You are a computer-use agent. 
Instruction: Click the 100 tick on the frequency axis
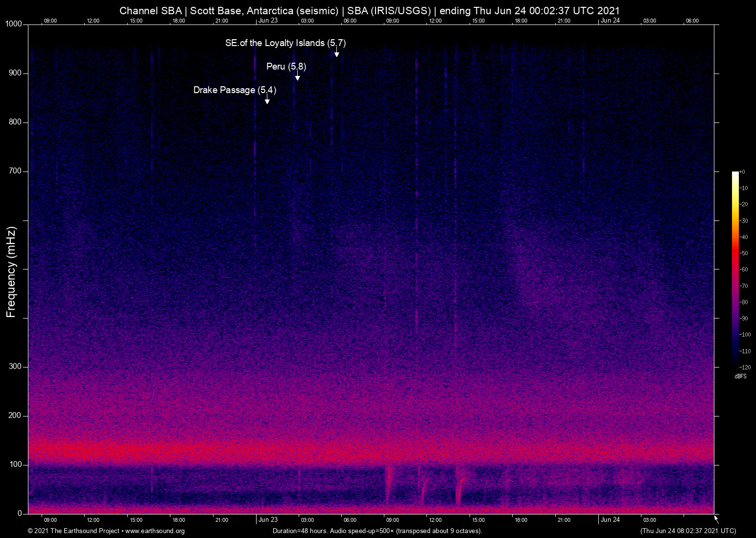[x=16, y=465]
